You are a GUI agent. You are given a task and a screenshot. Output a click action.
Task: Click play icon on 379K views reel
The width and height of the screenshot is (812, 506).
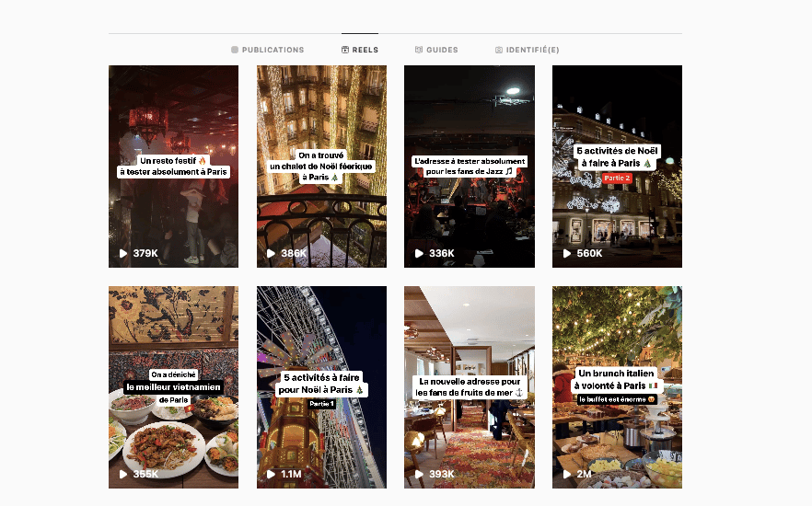tap(123, 254)
